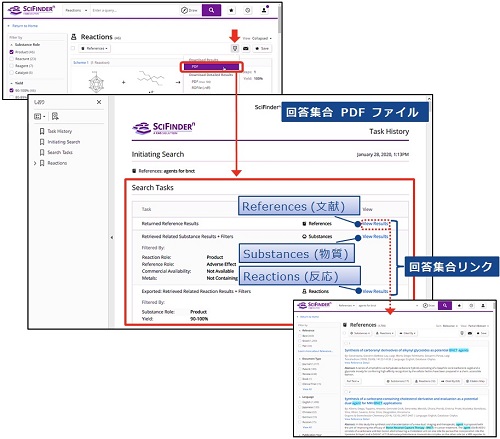
Task: Open the Scheme 1 link
Action: pyautogui.click(x=81, y=62)
